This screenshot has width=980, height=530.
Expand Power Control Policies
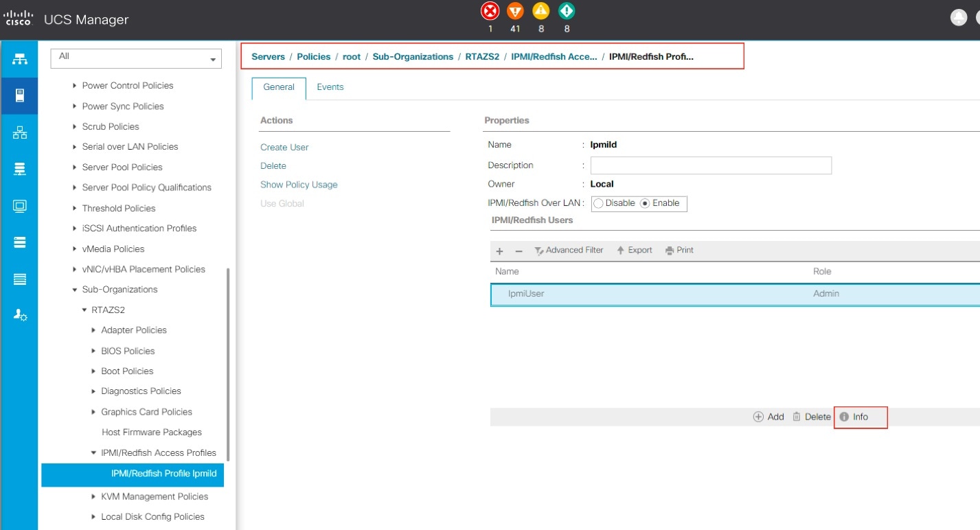75,86
